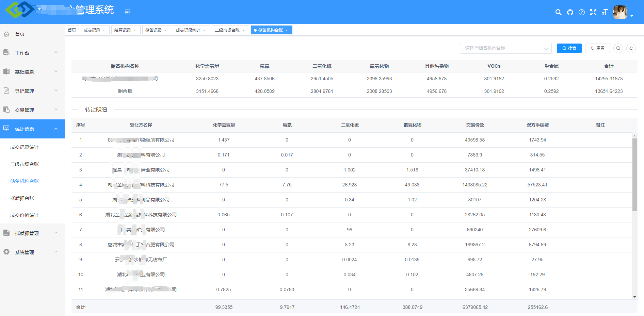Expand the 工作台 menu chevron

(56, 52)
